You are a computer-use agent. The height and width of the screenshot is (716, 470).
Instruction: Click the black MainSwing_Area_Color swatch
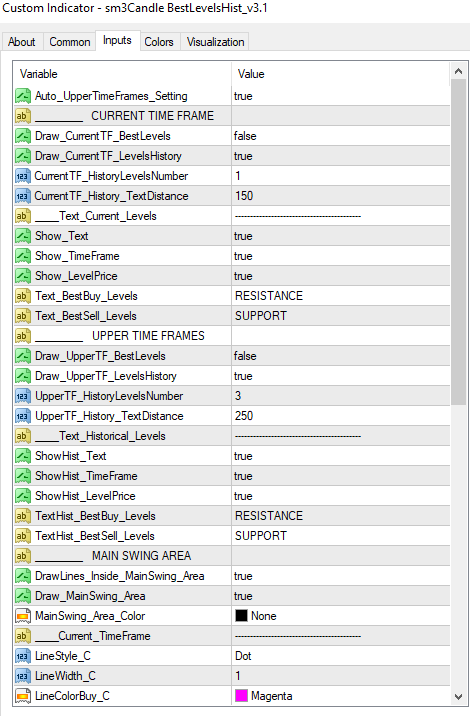point(241,616)
